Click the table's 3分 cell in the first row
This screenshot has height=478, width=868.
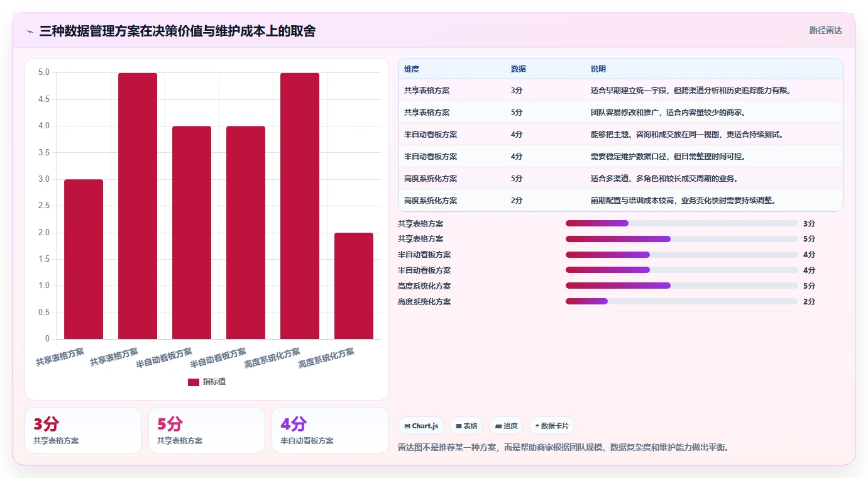(x=517, y=91)
